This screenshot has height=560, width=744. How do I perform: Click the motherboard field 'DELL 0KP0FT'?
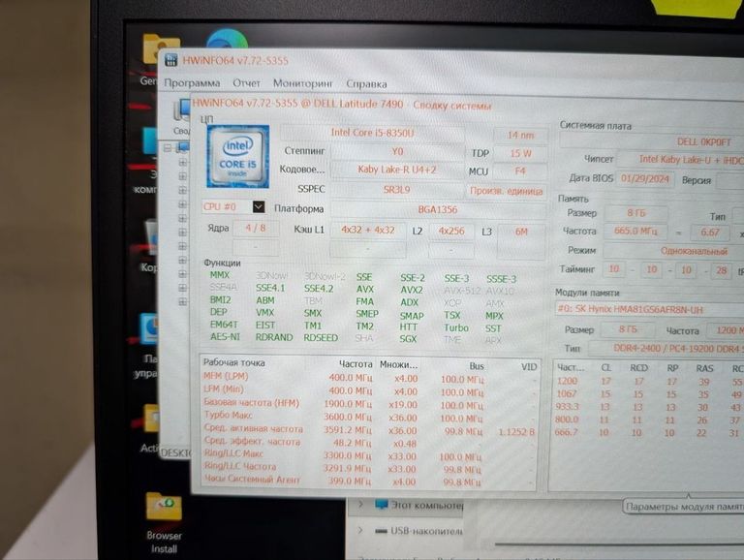(652, 141)
